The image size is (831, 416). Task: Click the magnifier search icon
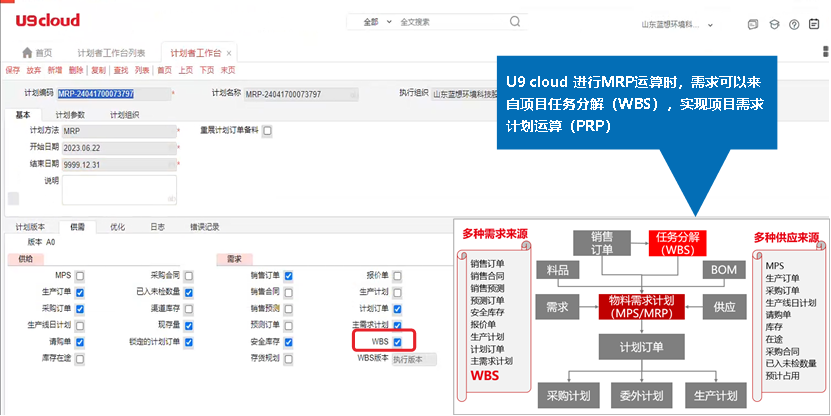pos(515,22)
